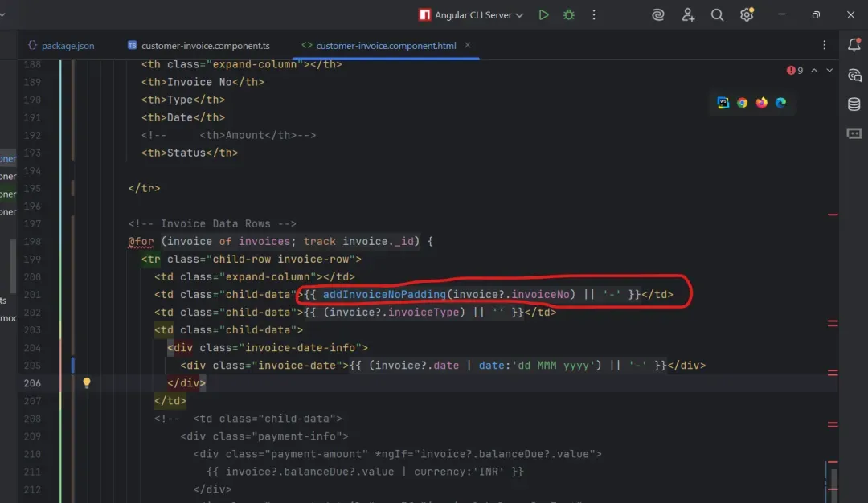Preview file in Firefox browser icon
The height and width of the screenshot is (503, 868).
761,103
